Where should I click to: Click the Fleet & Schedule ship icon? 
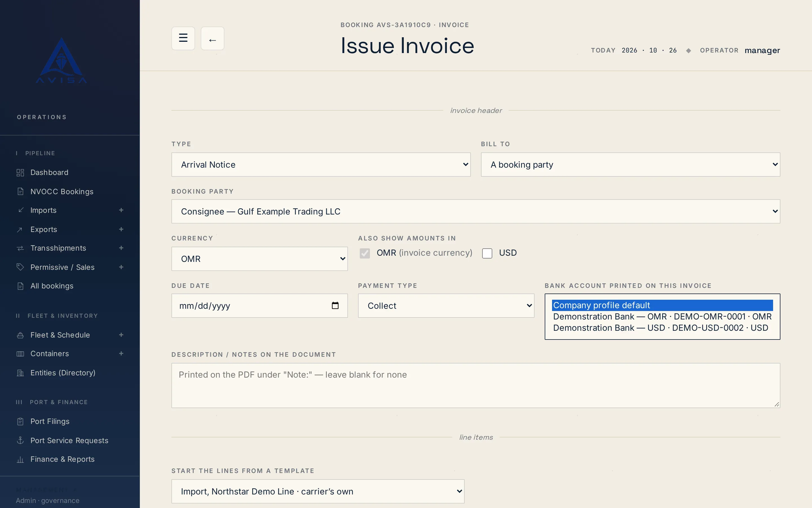click(x=20, y=335)
